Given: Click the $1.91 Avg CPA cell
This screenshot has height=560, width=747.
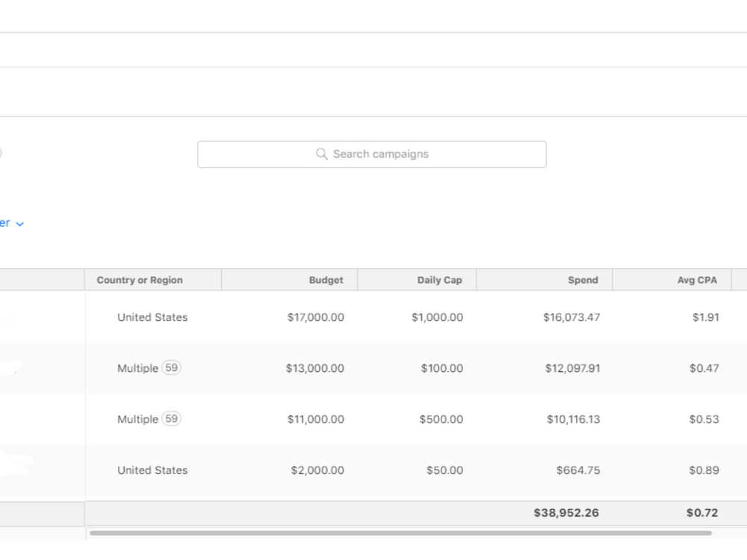Looking at the screenshot, I should click(706, 317).
